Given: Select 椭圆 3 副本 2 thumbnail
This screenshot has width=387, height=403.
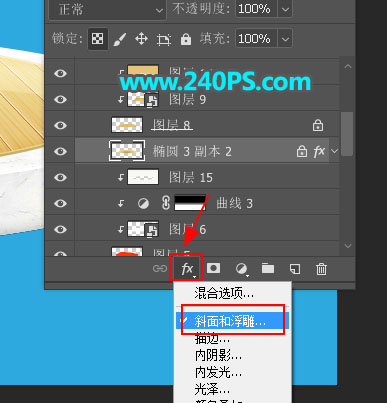Looking at the screenshot, I should coord(127,151).
